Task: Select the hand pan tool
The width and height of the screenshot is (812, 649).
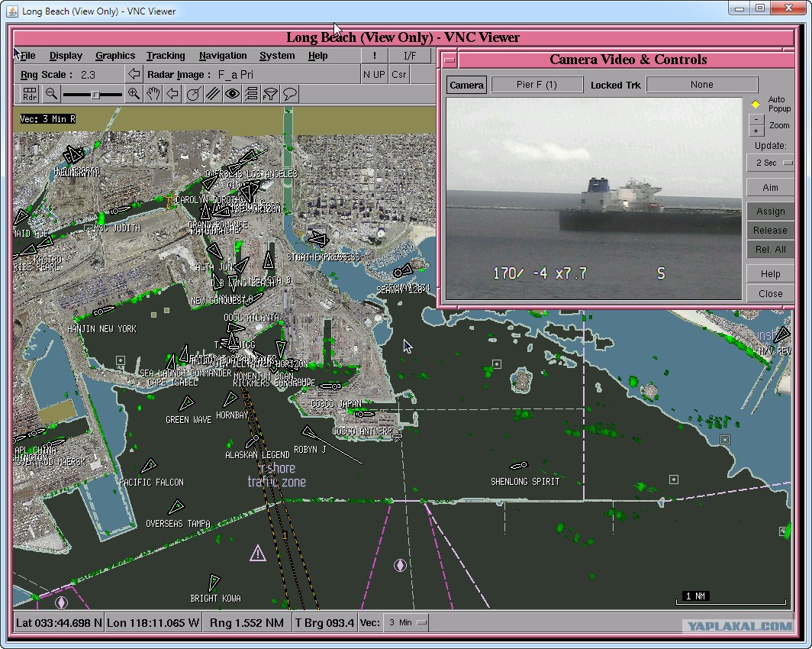Action: 153,94
